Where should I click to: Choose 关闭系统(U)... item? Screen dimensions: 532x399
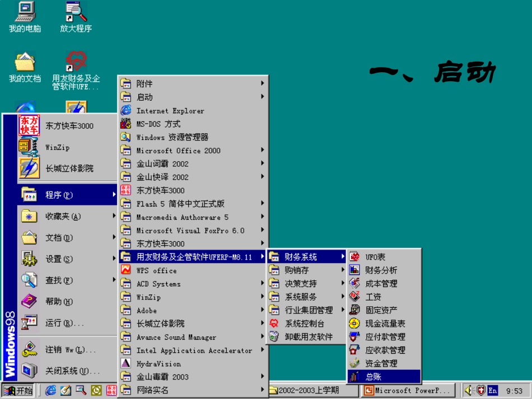coord(67,370)
